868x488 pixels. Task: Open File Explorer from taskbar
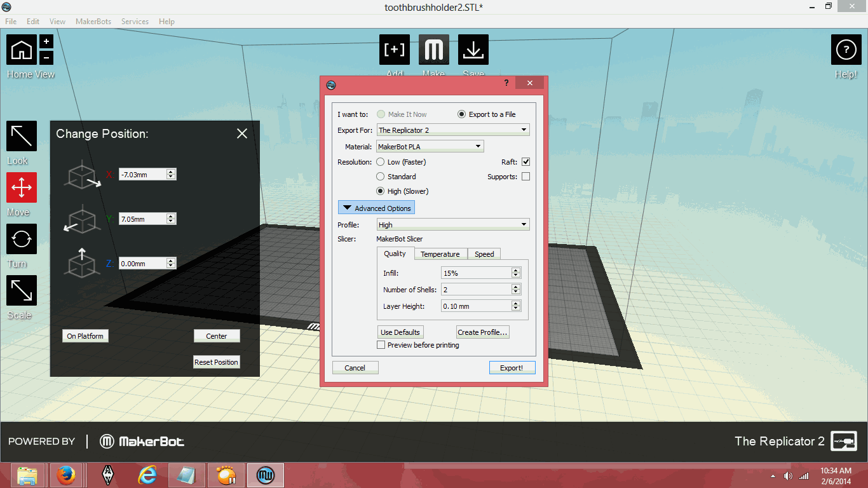[x=27, y=475]
